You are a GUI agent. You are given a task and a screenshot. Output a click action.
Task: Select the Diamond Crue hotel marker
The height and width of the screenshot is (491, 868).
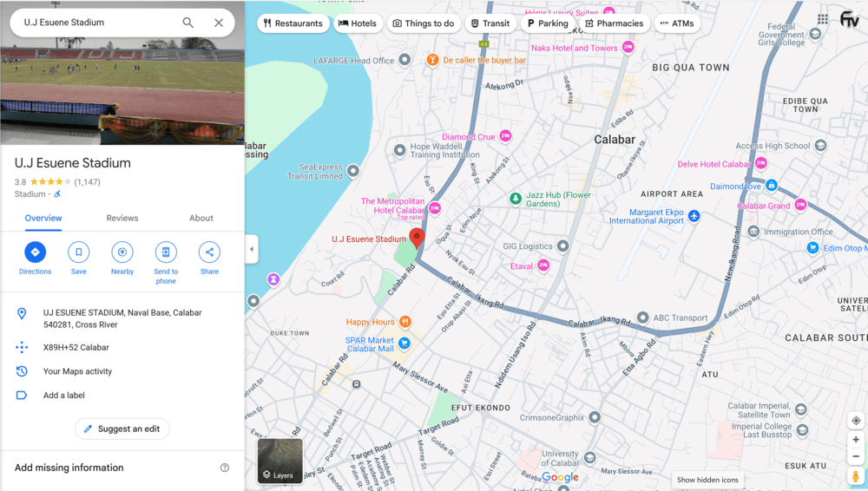click(x=505, y=136)
